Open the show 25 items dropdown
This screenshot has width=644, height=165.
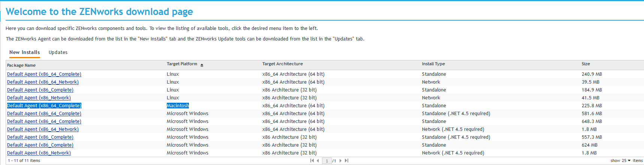pyautogui.click(x=629, y=160)
